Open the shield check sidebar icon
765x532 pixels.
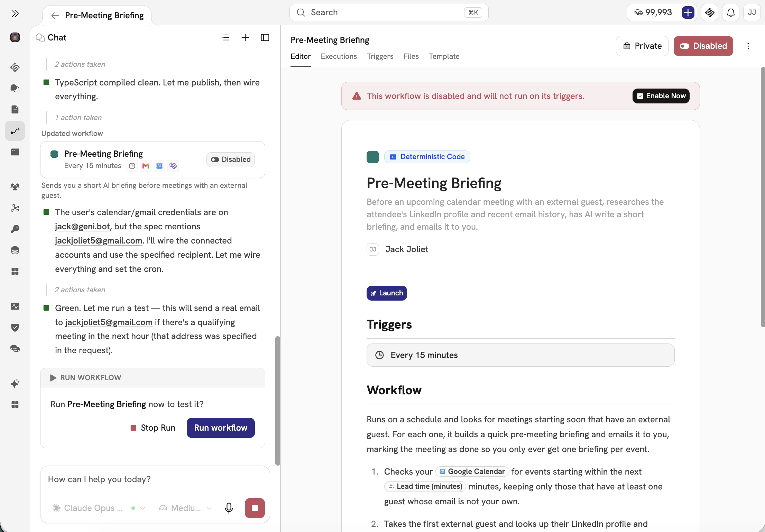pyautogui.click(x=15, y=327)
